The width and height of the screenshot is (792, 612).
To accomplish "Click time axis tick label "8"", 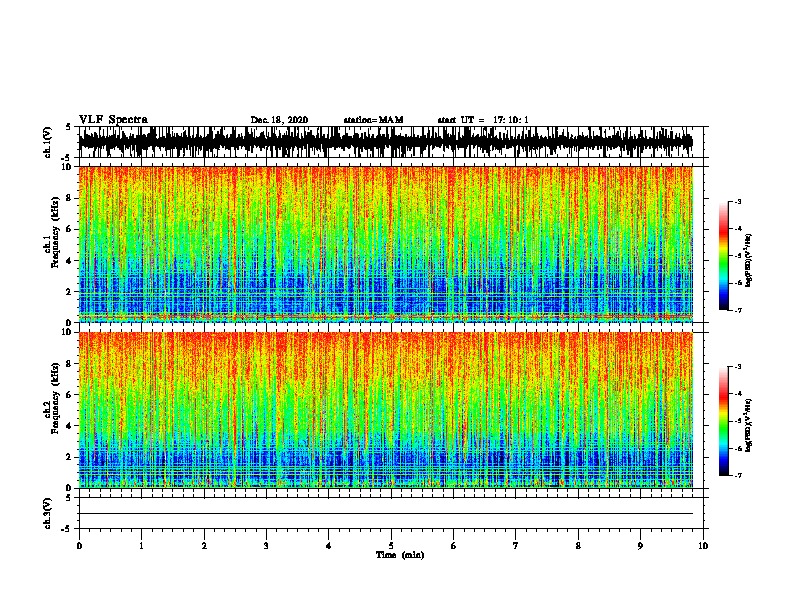I will (x=578, y=546).
